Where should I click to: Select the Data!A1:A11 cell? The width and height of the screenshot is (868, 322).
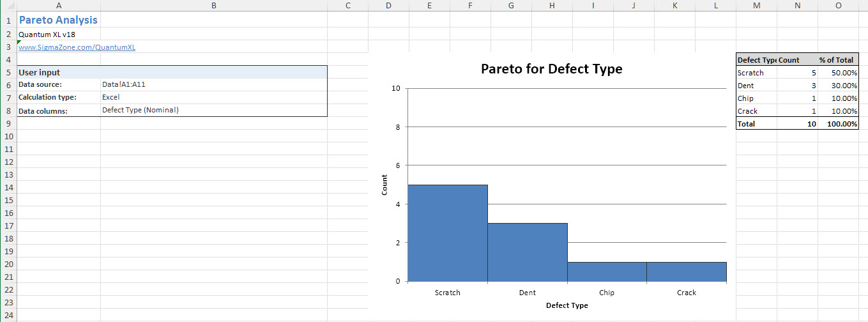213,84
